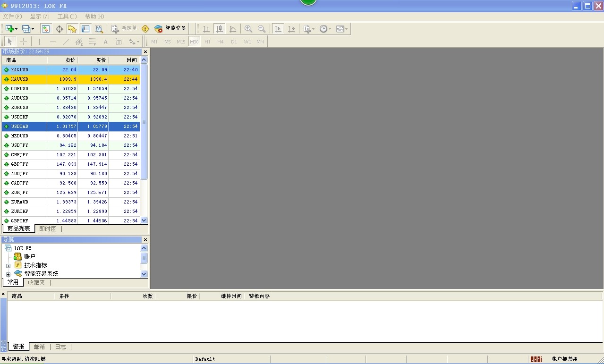Select the arrow cursor tool

(x=10, y=42)
